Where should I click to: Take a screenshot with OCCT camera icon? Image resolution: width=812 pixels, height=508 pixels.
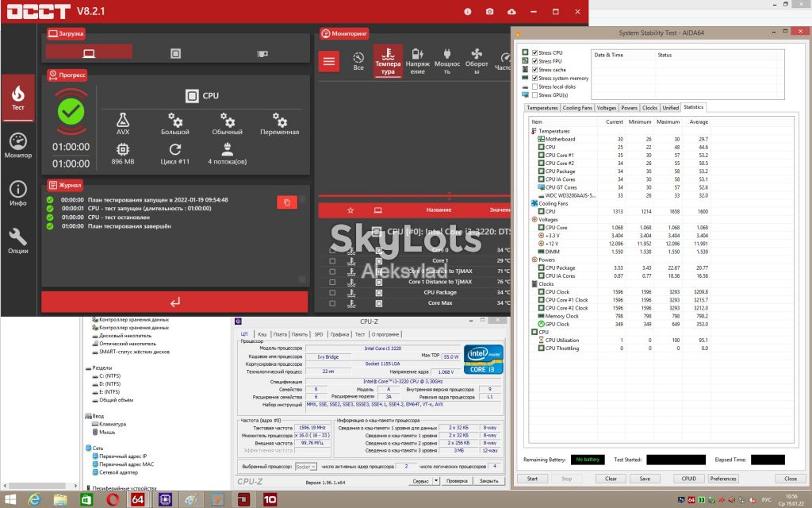tap(489, 11)
